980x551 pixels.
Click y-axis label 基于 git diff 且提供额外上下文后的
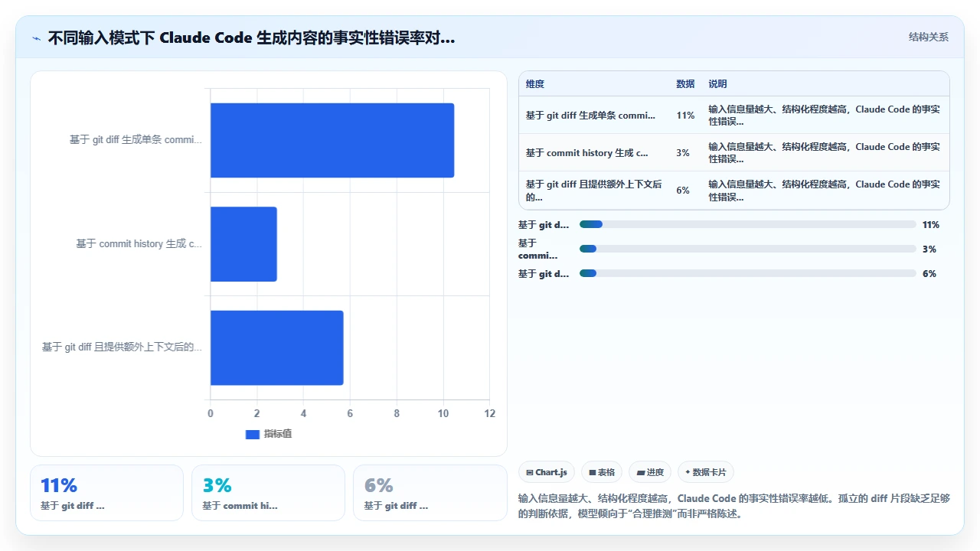tap(122, 347)
